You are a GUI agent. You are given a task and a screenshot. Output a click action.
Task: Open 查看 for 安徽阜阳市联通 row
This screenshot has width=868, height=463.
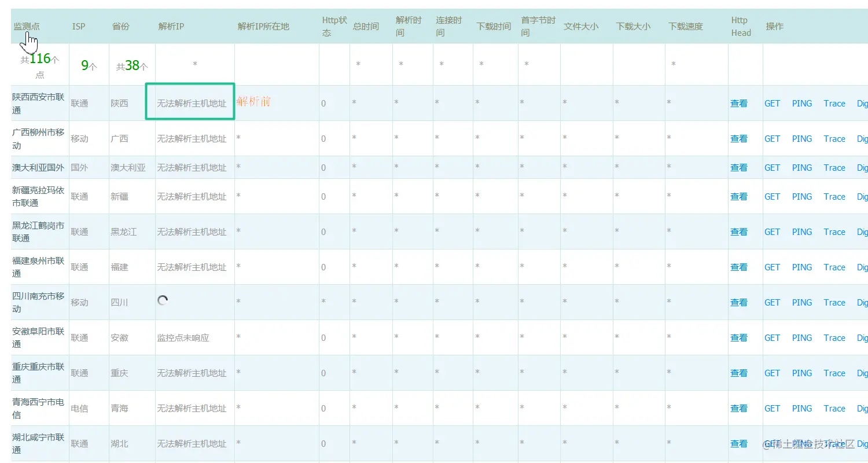[x=739, y=338]
